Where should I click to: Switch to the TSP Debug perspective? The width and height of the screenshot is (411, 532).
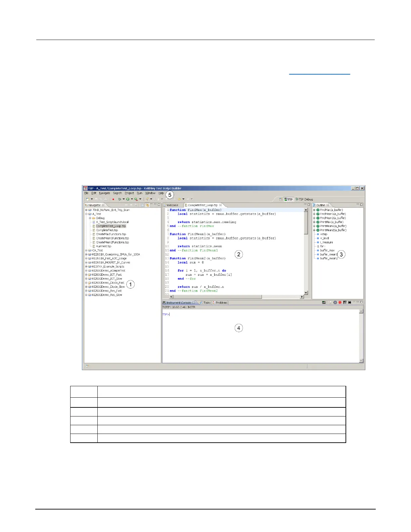point(304,199)
